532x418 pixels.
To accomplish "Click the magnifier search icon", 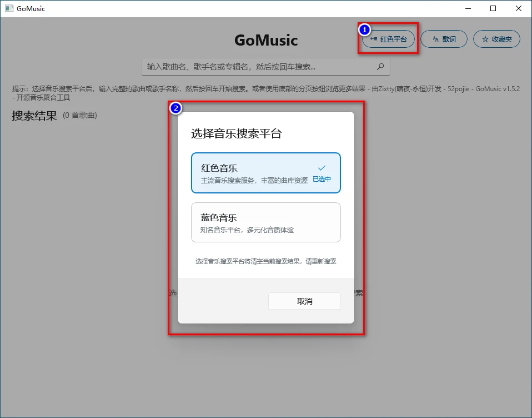I will (x=380, y=67).
